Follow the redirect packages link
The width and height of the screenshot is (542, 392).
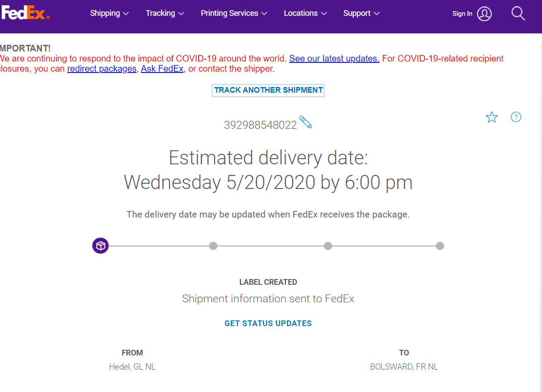[x=102, y=69]
